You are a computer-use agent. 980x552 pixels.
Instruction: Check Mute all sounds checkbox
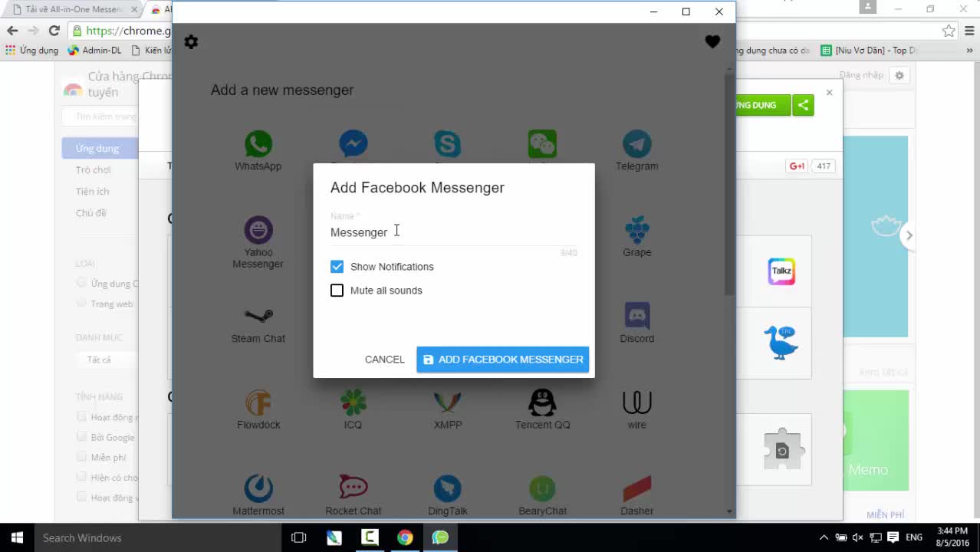click(337, 291)
